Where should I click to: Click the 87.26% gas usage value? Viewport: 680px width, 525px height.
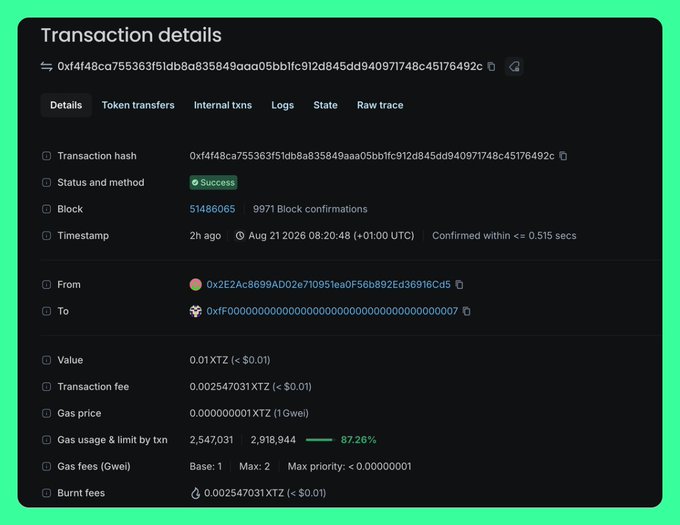[358, 440]
